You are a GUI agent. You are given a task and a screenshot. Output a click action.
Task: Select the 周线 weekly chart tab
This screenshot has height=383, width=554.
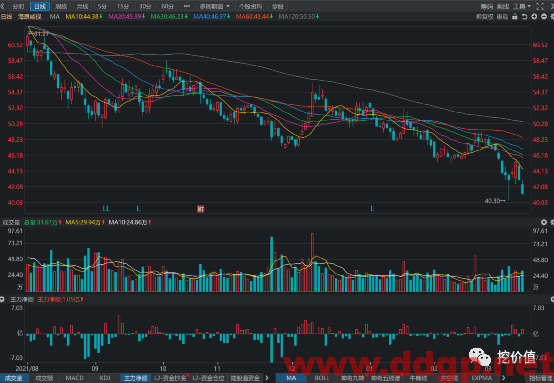click(61, 6)
